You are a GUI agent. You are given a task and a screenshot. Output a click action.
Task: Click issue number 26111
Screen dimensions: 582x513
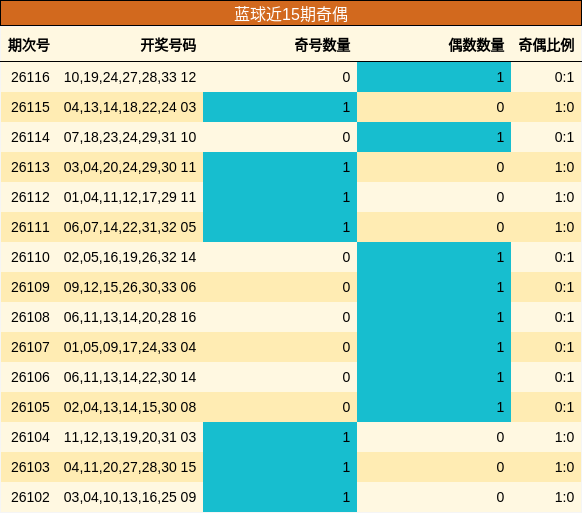click(x=30, y=227)
